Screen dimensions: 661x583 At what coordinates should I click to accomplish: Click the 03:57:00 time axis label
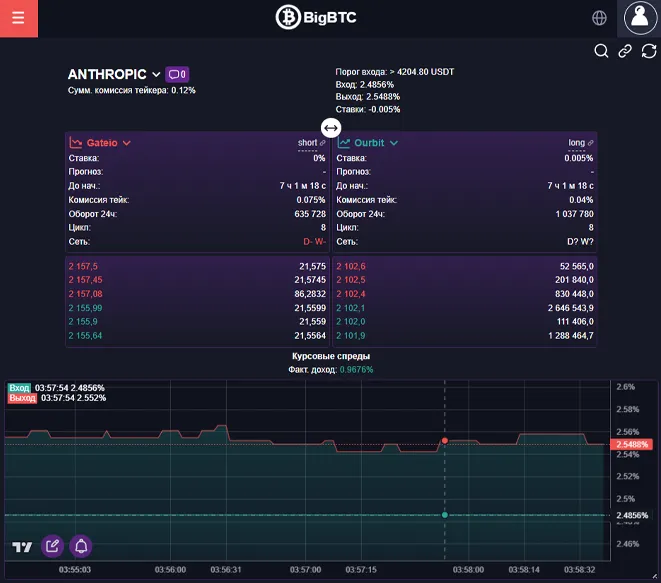coord(305,570)
